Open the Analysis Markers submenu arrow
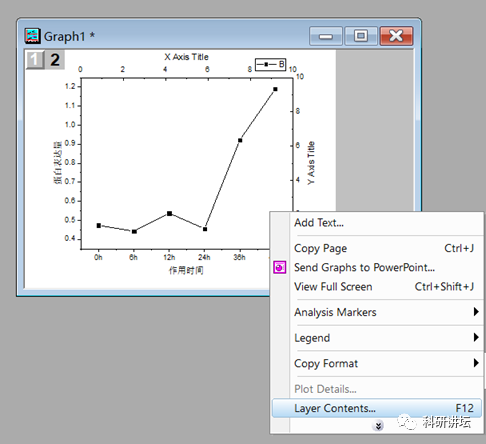This screenshot has width=486, height=444. 476,312
